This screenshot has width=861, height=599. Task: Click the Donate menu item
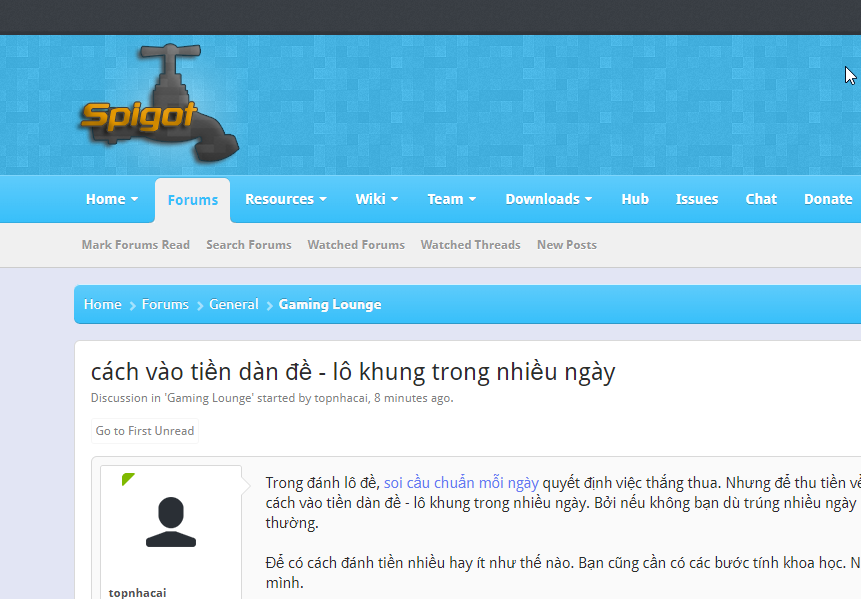pyautogui.click(x=828, y=199)
